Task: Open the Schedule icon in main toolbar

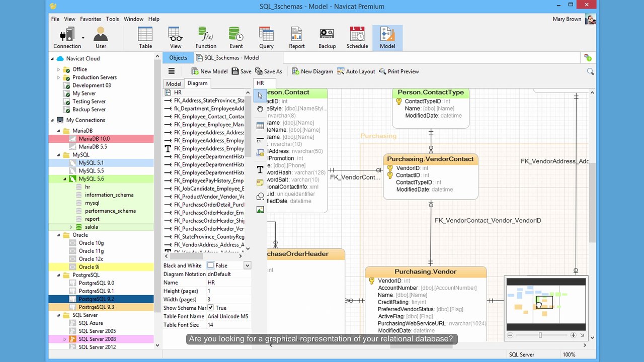Action: pyautogui.click(x=357, y=38)
